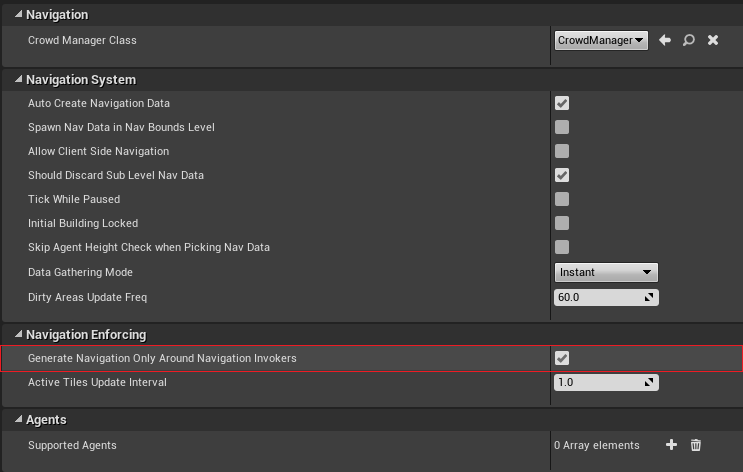This screenshot has height=472, width=743.
Task: Collapse the Navigation System section
Action: click(x=18, y=79)
